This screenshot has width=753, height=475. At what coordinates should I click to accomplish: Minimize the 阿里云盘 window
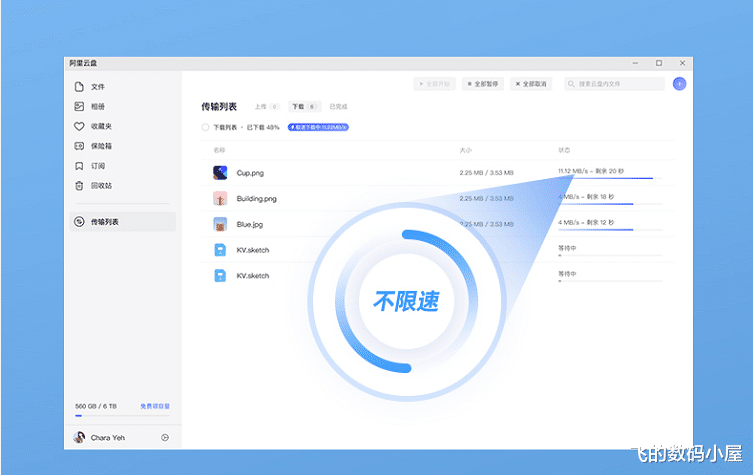point(635,63)
